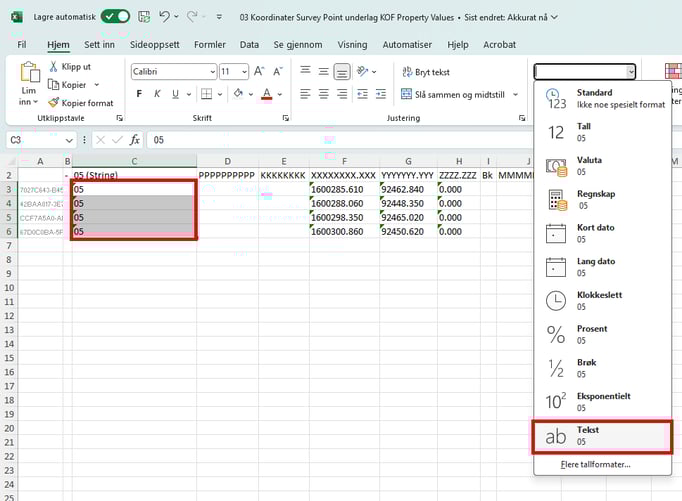Toggle Bryt tekst wrap text
This screenshot has width=682, height=501.
[425, 72]
